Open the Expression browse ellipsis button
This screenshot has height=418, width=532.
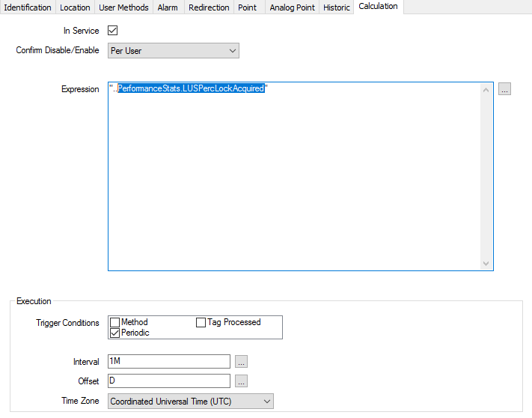(504, 89)
